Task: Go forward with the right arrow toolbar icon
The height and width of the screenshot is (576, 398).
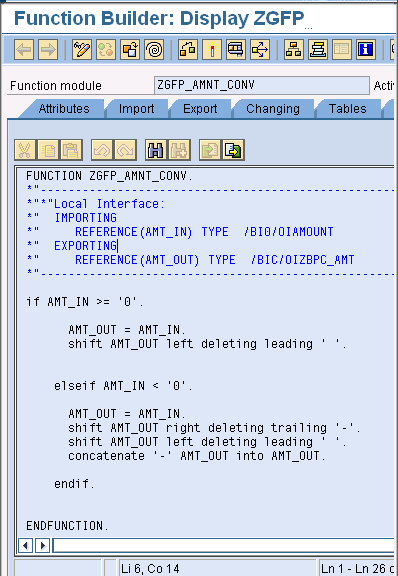Action: pos(48,50)
